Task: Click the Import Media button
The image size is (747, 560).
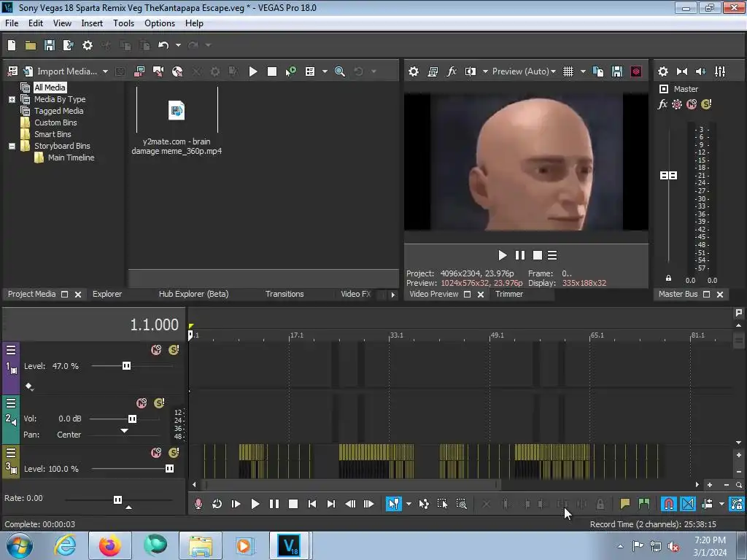Action: tap(60, 71)
